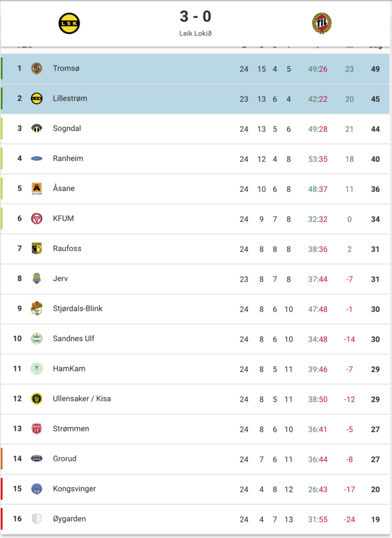
Task: Open the Strømmen club crest
Action: pyautogui.click(x=37, y=429)
